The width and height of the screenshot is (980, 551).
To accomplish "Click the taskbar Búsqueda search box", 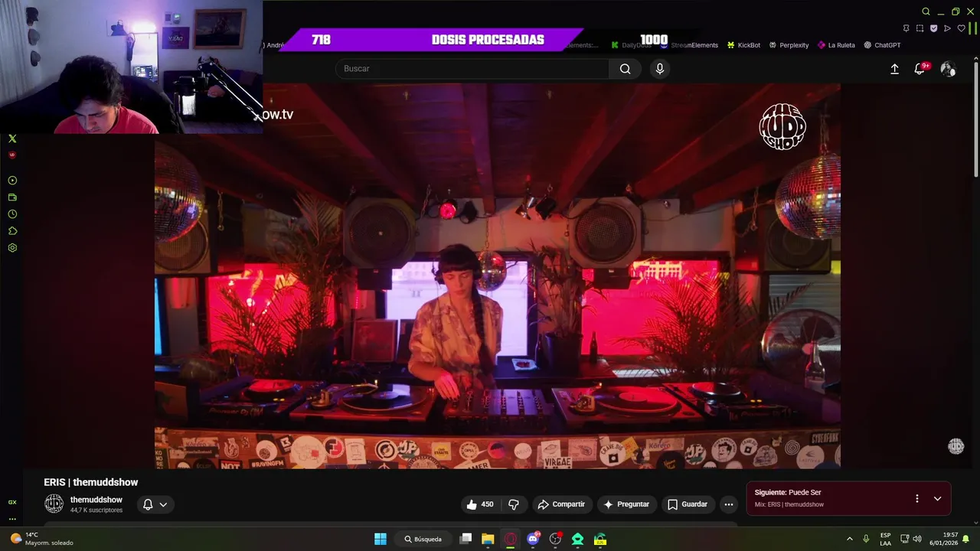I will pos(423,539).
